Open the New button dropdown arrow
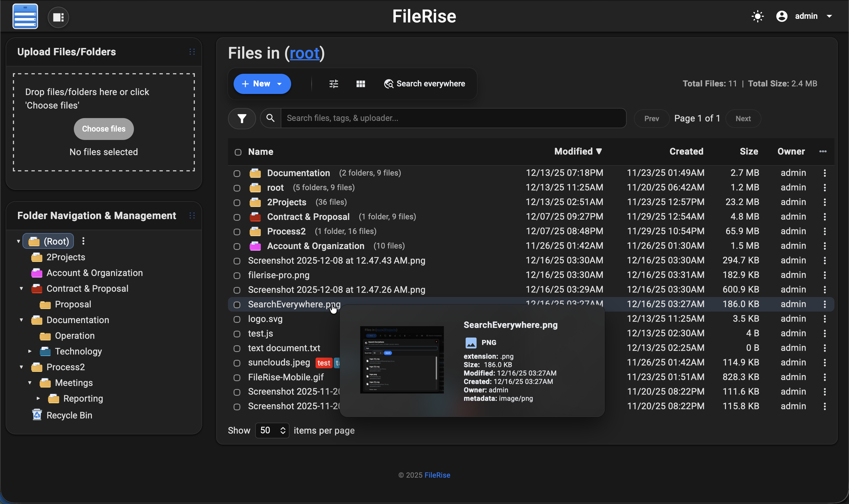Screen dimensions: 849x504 [x=279, y=84]
